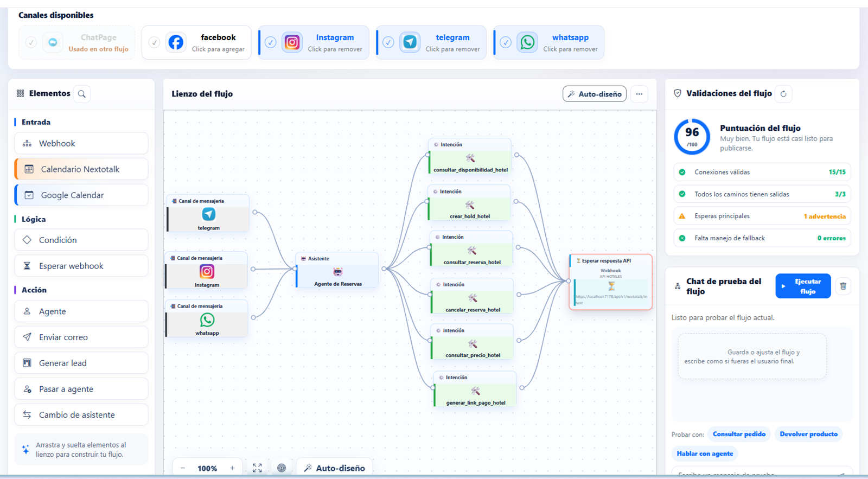Choose the Webhook element in Entrada
The height and width of the screenshot is (479, 868).
[x=81, y=143]
